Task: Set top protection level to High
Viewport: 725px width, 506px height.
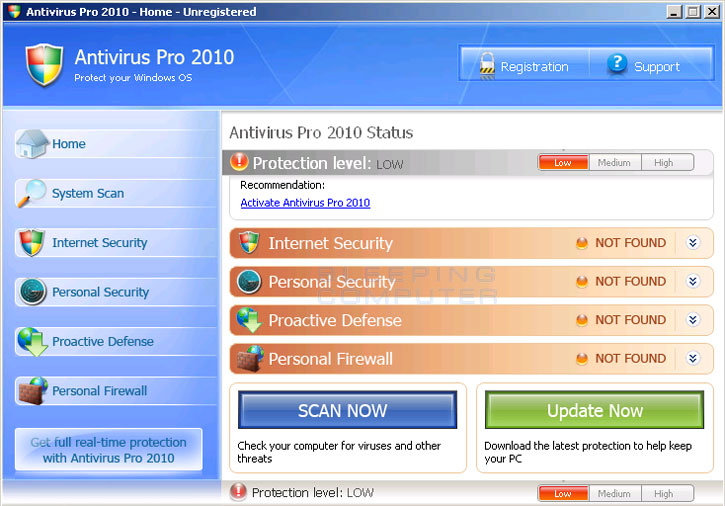Action: [667, 162]
